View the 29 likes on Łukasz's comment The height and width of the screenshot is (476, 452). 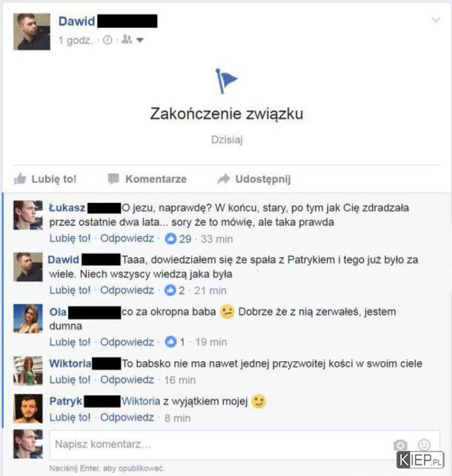click(178, 239)
